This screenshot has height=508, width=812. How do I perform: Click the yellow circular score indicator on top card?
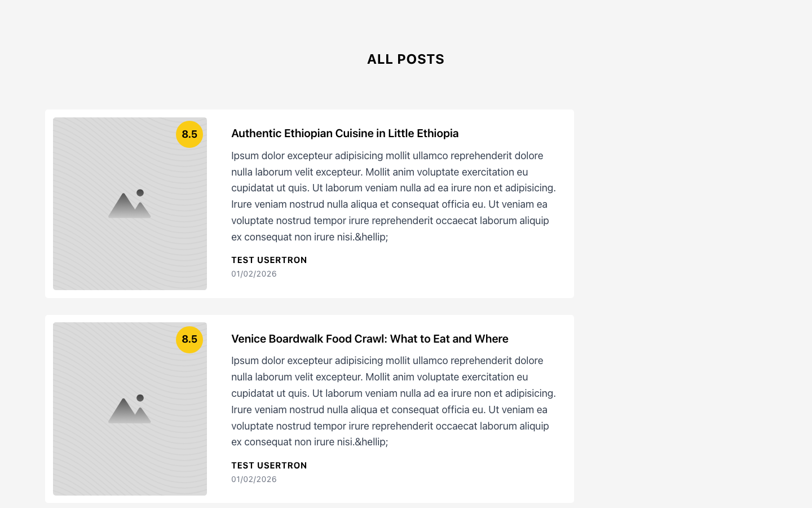pyautogui.click(x=189, y=134)
